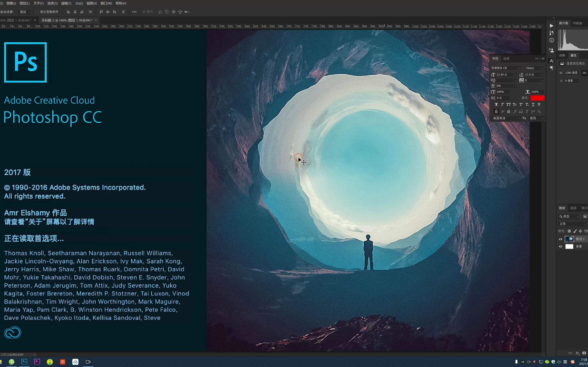Viewport: 588px width, 367px height.
Task: Open 思源黑体 CN font family dropdown
Action: 519,68
